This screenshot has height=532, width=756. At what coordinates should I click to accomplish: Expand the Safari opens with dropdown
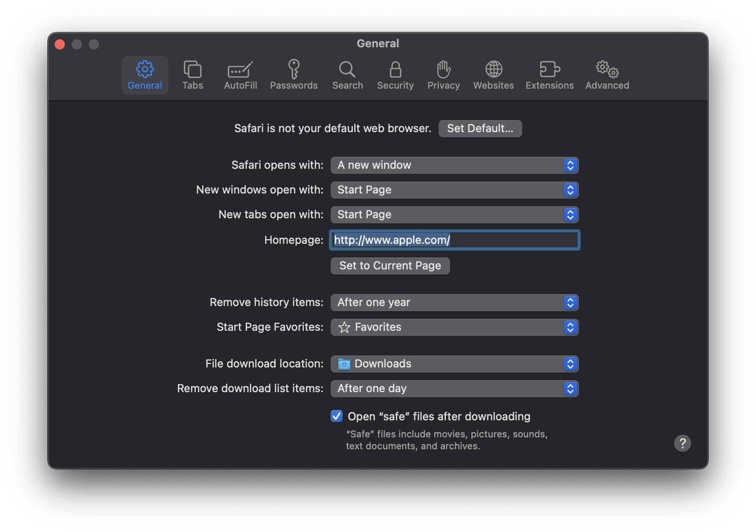454,165
